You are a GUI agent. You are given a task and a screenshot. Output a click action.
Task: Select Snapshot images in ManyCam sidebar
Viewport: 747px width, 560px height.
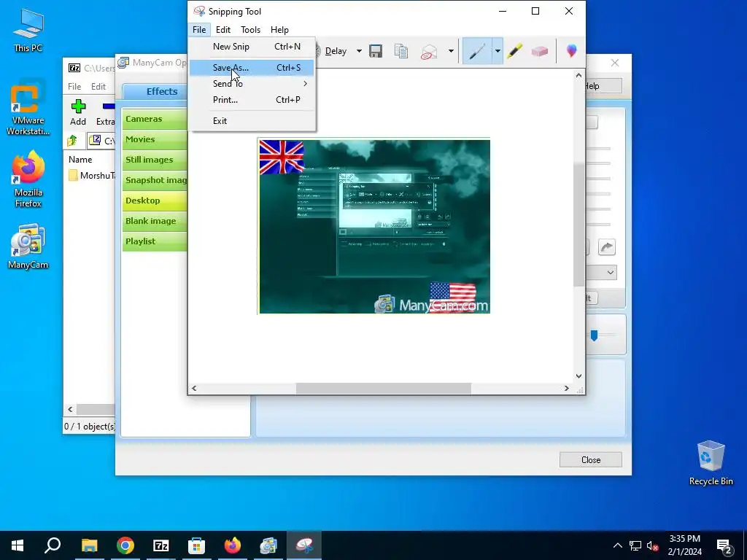(x=155, y=181)
